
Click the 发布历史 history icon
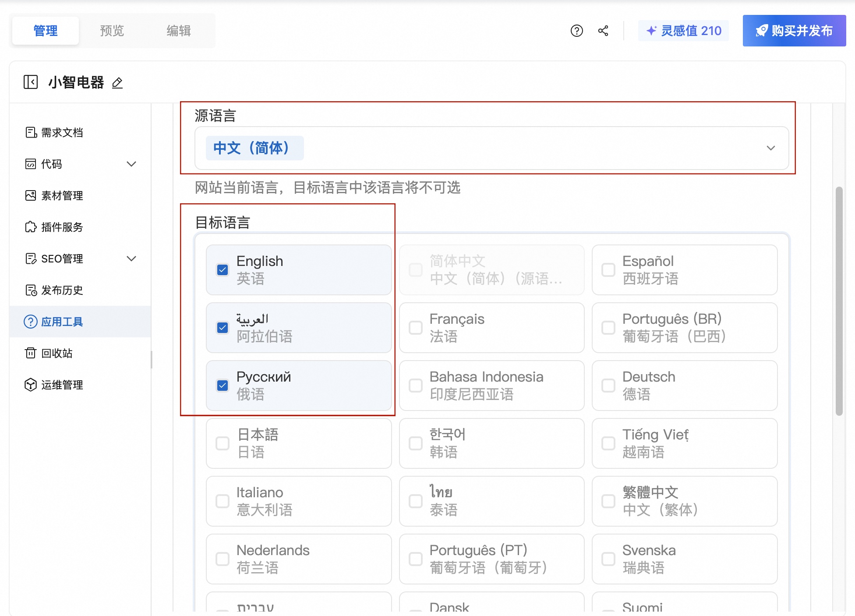(x=31, y=290)
